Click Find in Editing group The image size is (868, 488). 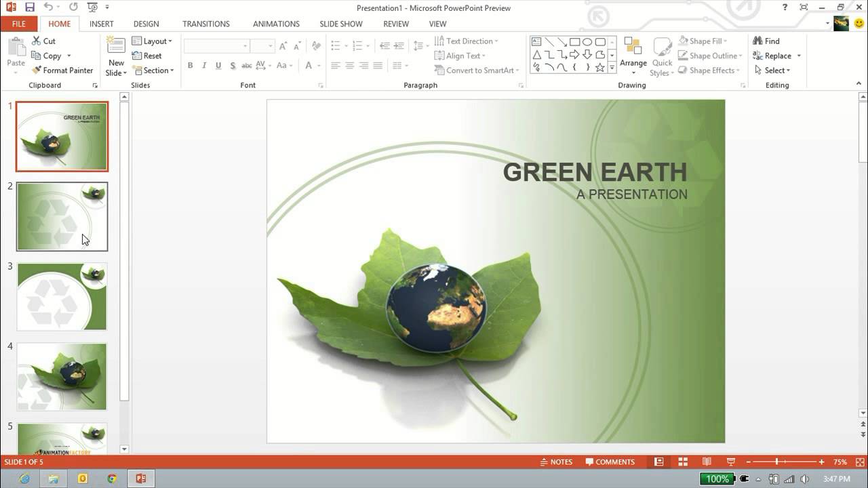(766, 41)
